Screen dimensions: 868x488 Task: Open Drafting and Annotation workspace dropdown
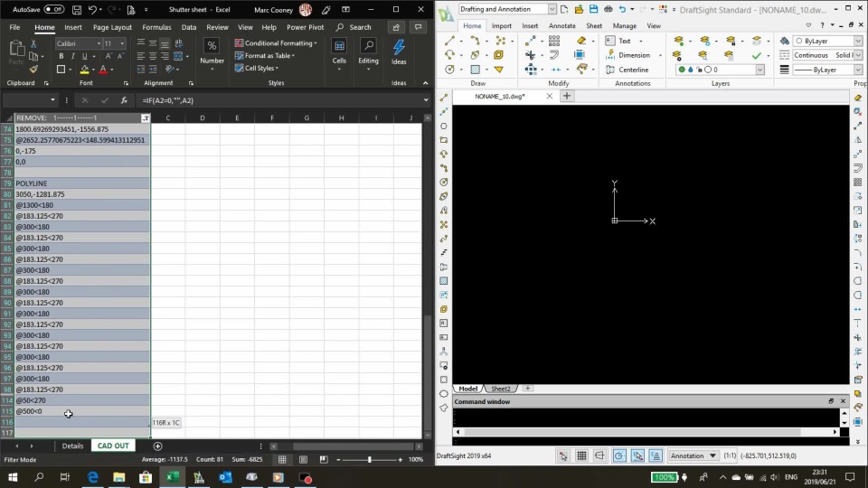point(552,9)
